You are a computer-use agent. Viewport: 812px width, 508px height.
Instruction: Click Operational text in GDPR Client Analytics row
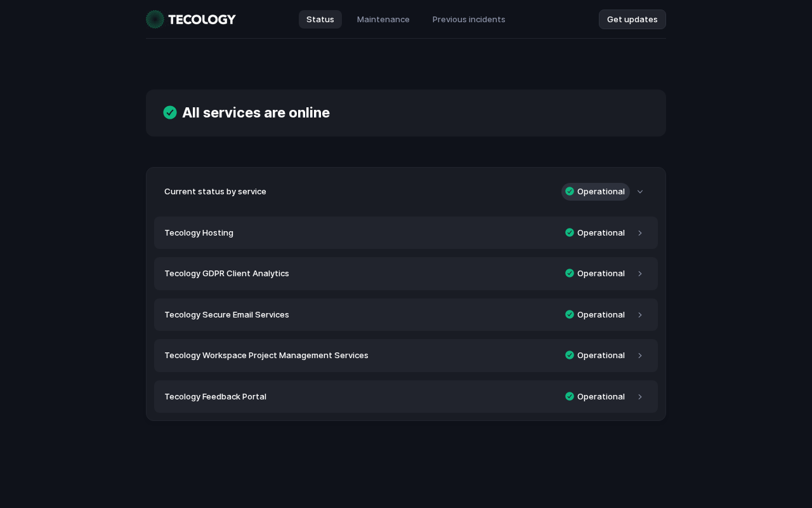[x=601, y=274]
